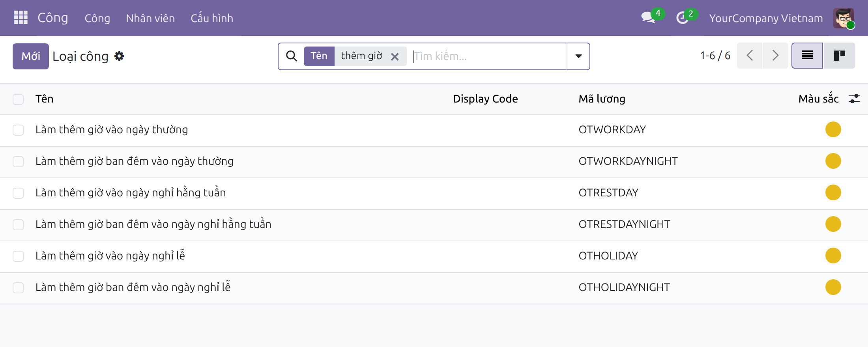Open the Công menu item
The width and height of the screenshot is (868, 347).
pyautogui.click(x=97, y=18)
